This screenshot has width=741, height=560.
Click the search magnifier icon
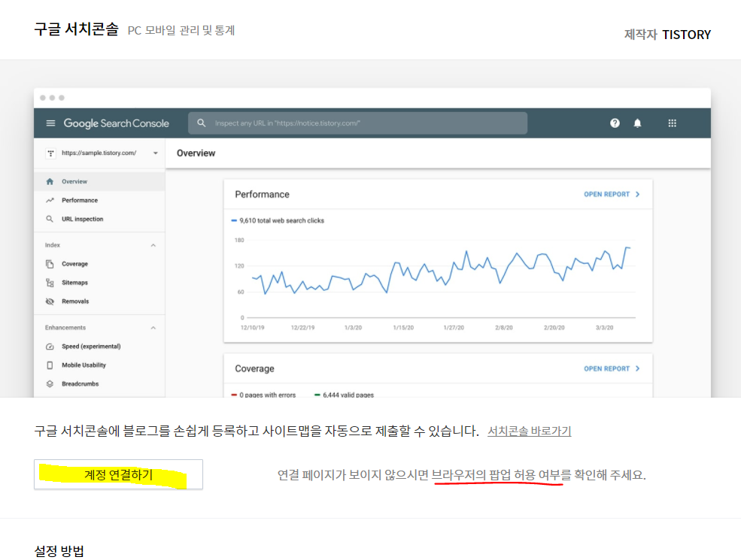(x=202, y=123)
